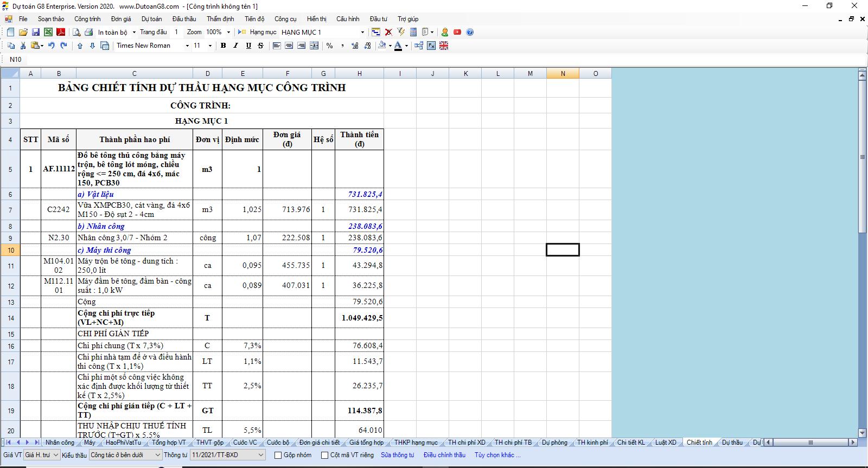Viewport: 868px width, 468px height.
Task: Move row down with the down arrow icon
Action: 92,46
